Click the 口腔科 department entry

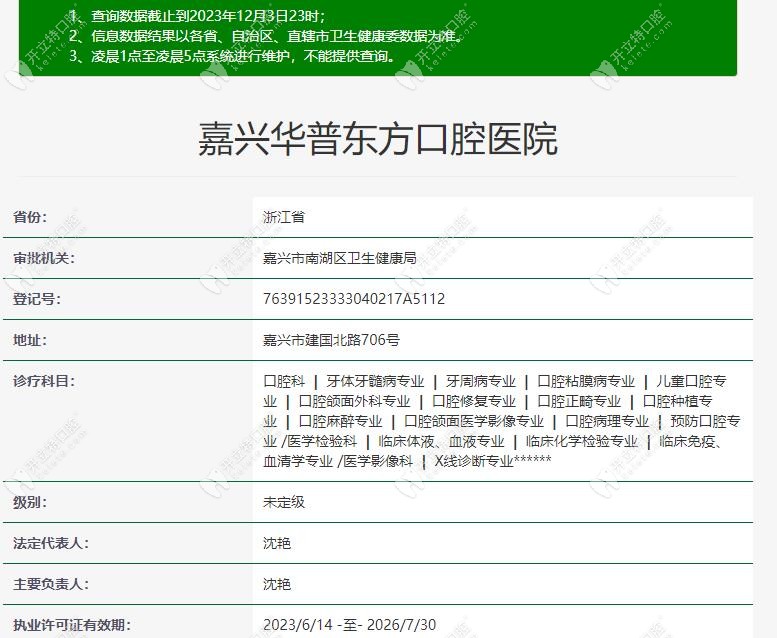[x=284, y=381]
